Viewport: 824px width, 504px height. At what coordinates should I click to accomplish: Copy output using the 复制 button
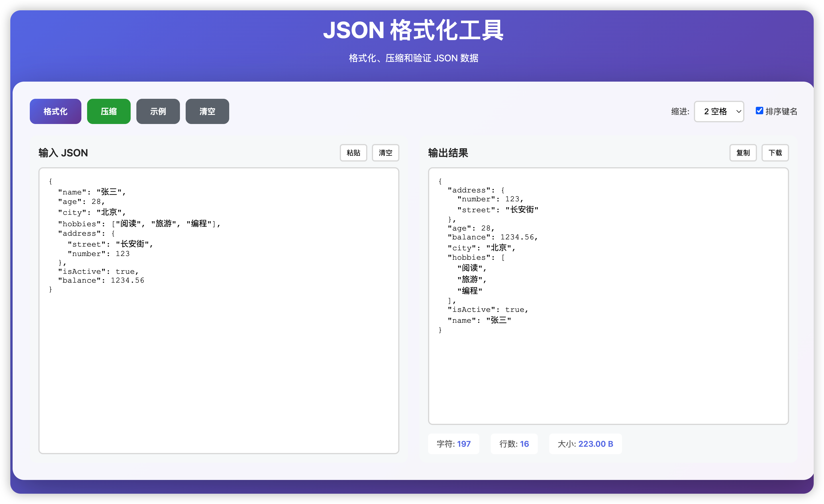[x=743, y=153]
